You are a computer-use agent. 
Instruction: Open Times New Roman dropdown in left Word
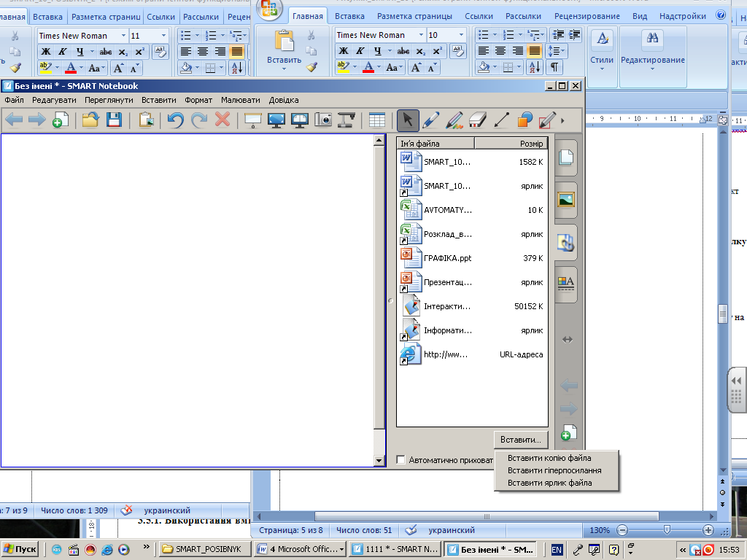pyautogui.click(x=123, y=36)
